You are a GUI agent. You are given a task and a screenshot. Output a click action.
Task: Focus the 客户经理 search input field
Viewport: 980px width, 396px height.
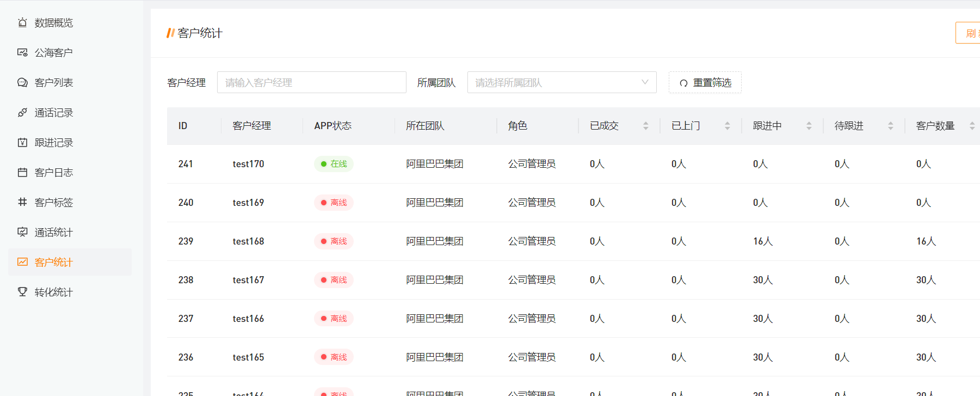(x=311, y=83)
